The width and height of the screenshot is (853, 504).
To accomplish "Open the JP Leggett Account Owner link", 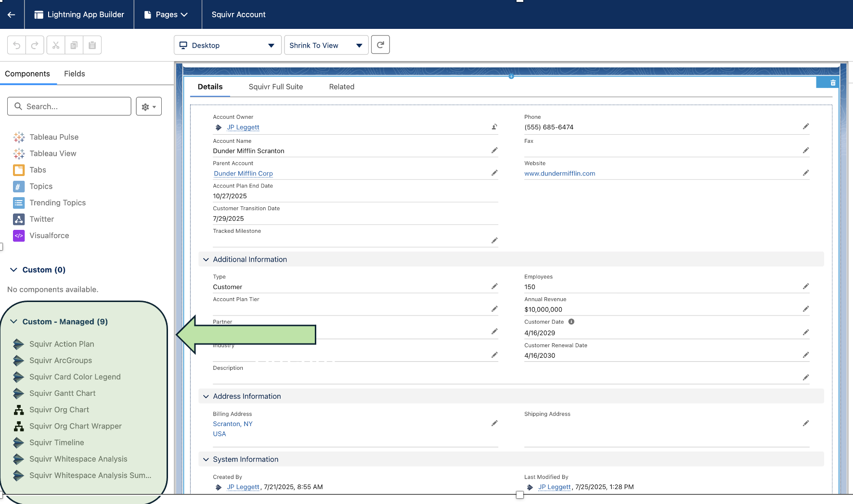I will (x=243, y=127).
